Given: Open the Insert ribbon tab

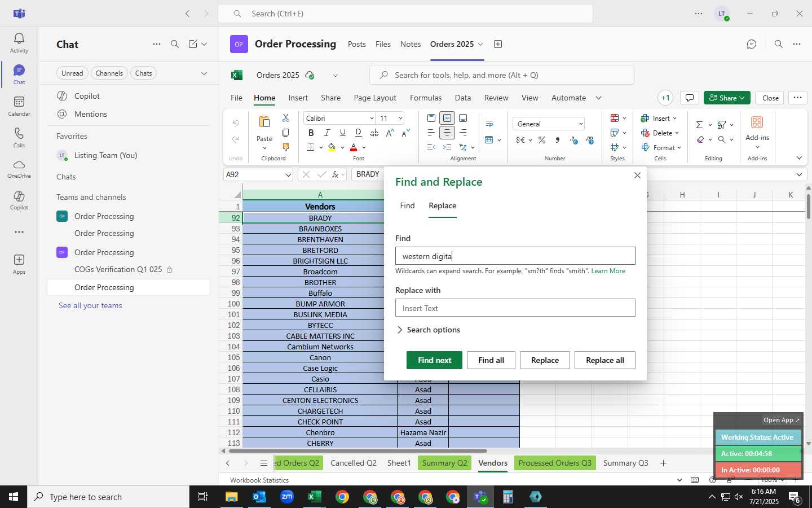Looking at the screenshot, I should click(298, 98).
